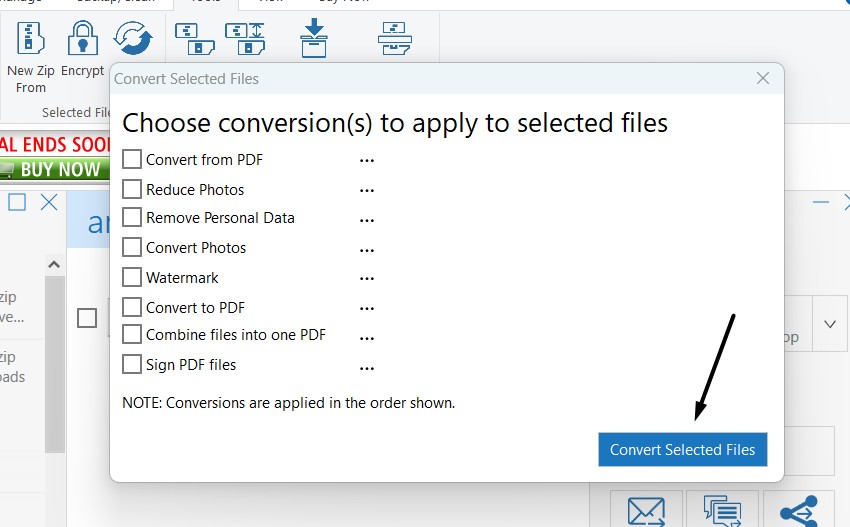Expand the dropdown arrow on right pane
This screenshot has width=850, height=527.
(830, 324)
